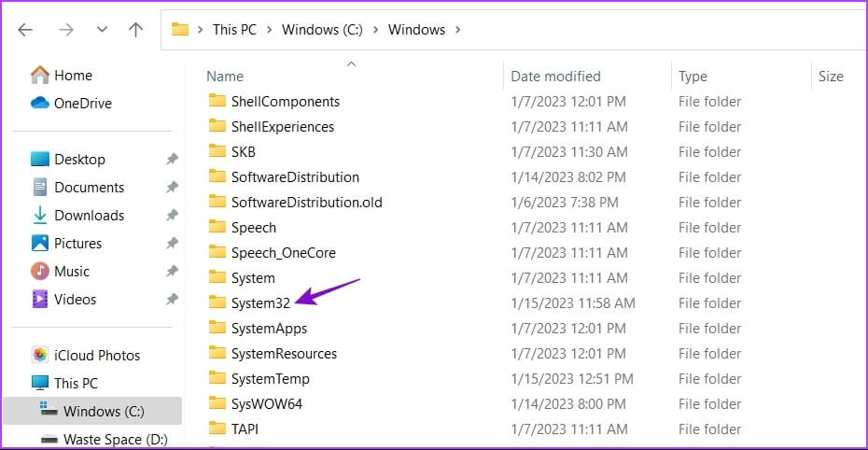Select the SoftwareDistribution.old folder
Screen dimensions: 868x450
pyautogui.click(x=306, y=202)
